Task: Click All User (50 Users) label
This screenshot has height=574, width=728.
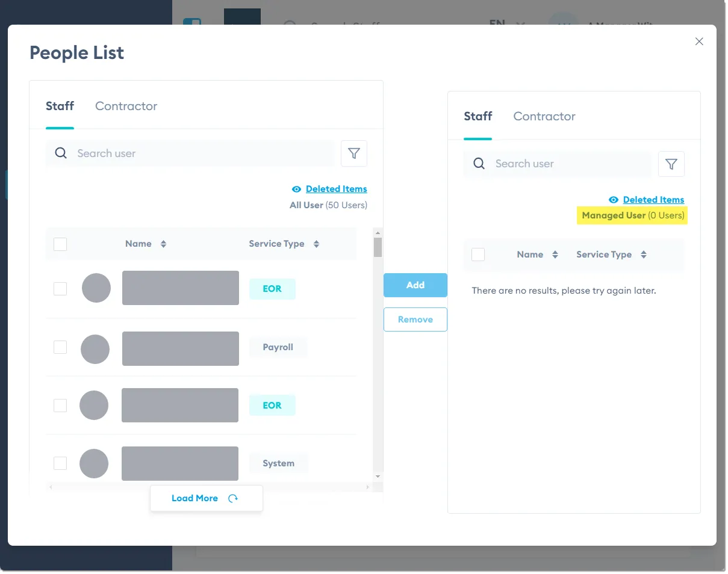Action: 328,205
